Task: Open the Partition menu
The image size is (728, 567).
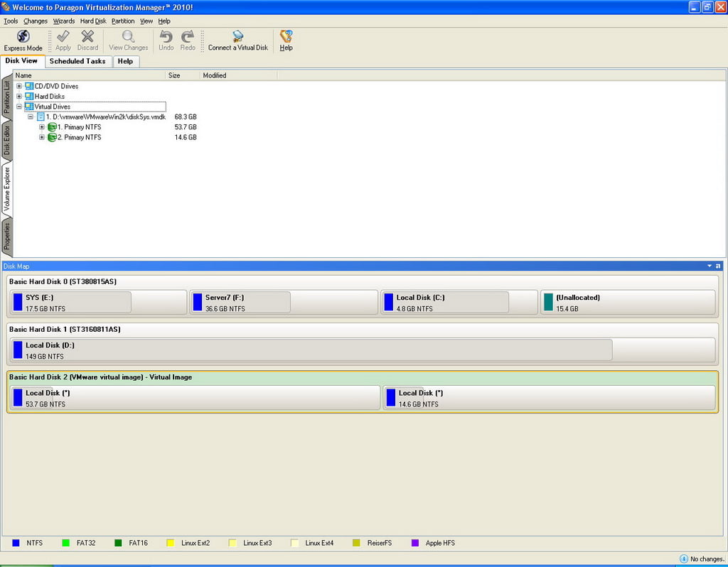Action: tap(123, 21)
